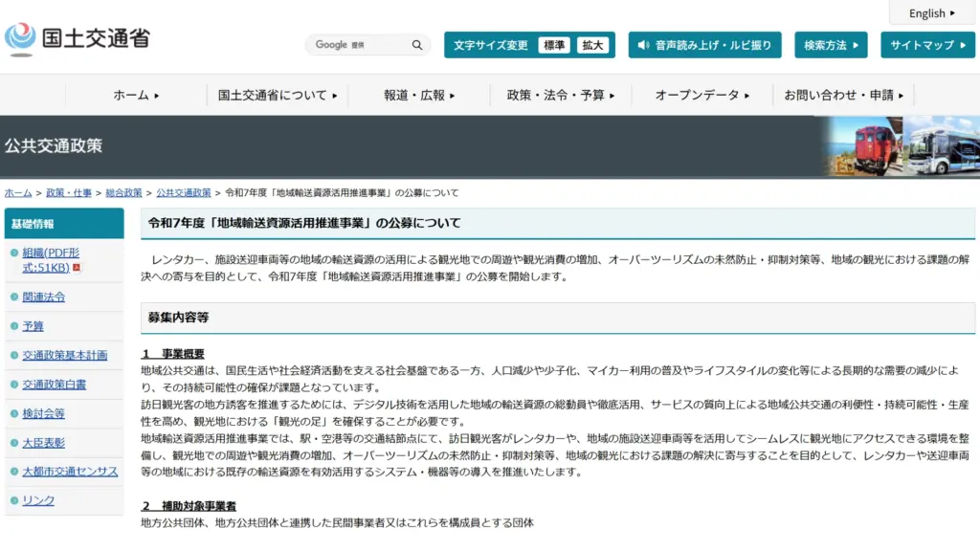Go to ホーム breadcrumb link

18,193
